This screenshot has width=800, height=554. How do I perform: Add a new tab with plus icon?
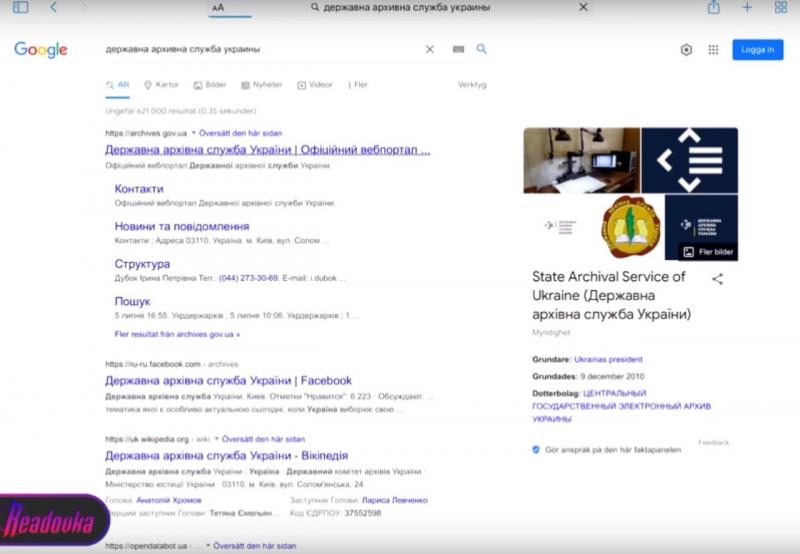747,7
